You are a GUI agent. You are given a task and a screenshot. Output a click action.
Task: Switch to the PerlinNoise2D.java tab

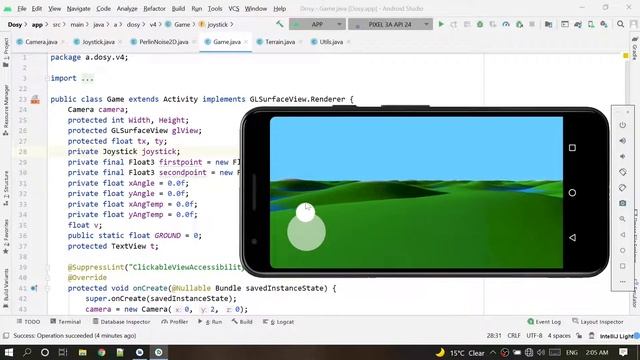[x=164, y=42]
